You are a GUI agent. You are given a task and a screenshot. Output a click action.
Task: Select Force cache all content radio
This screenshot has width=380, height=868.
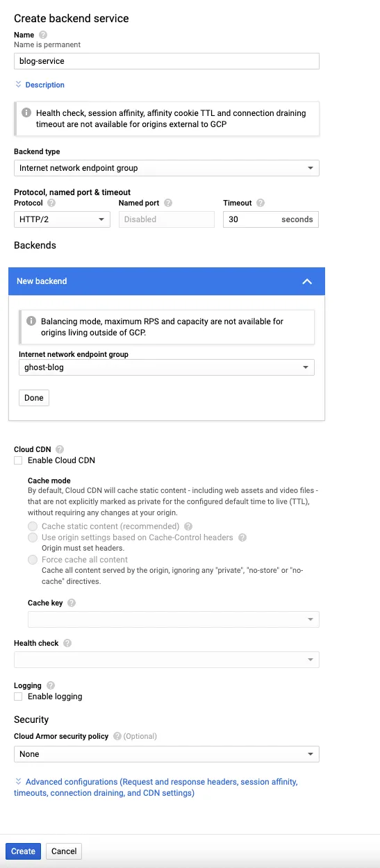(x=32, y=560)
